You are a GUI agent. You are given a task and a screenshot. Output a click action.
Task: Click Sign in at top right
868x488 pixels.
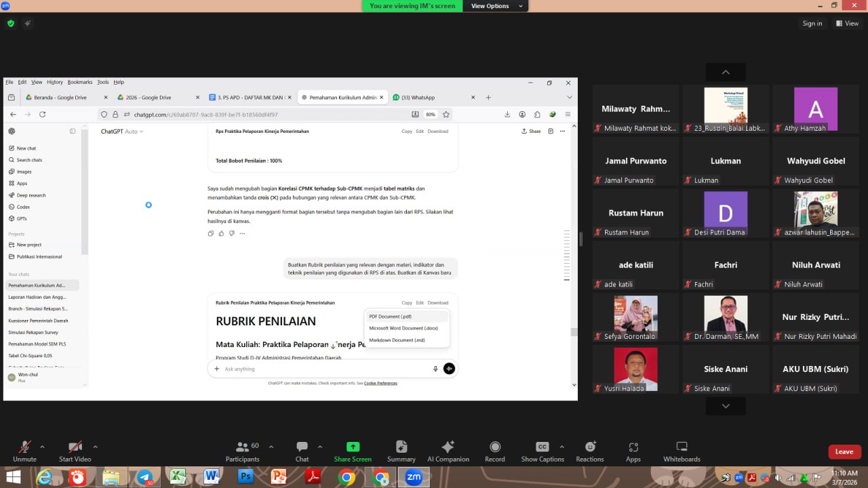pos(812,23)
